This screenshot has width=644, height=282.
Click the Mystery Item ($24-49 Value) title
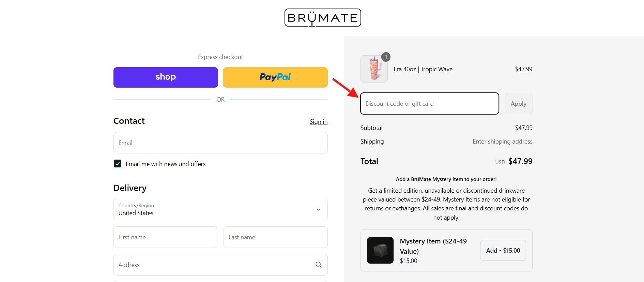[x=433, y=246]
